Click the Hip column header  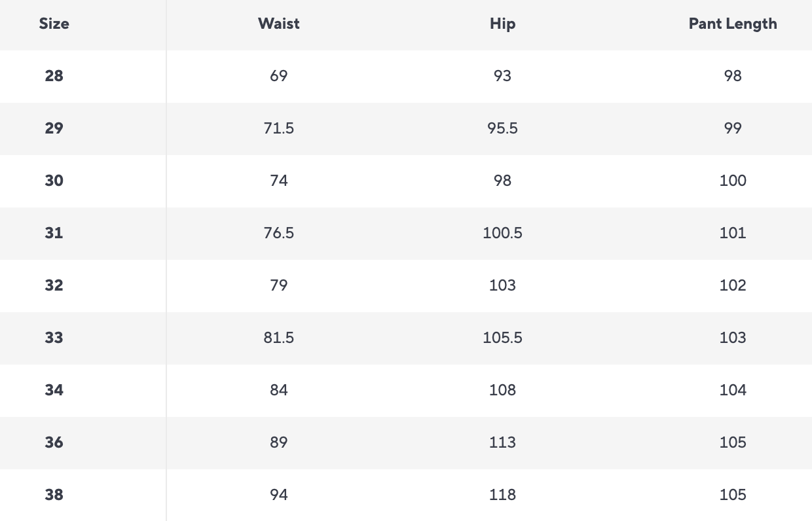(x=502, y=24)
